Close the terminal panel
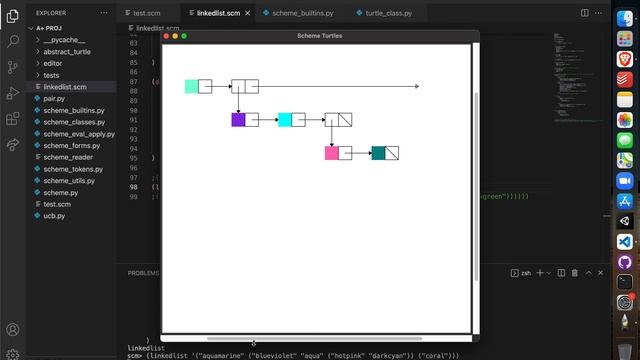Viewport: 640px width, 360px height. pos(600,273)
